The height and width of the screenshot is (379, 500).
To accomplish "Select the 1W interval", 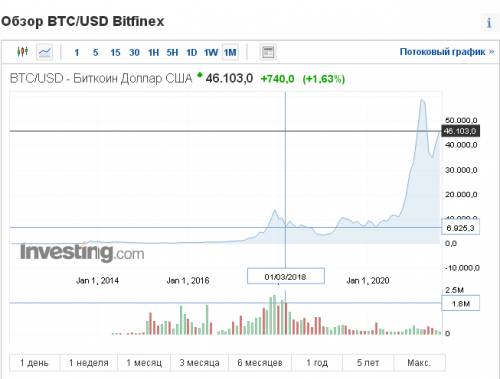I will 211,52.
